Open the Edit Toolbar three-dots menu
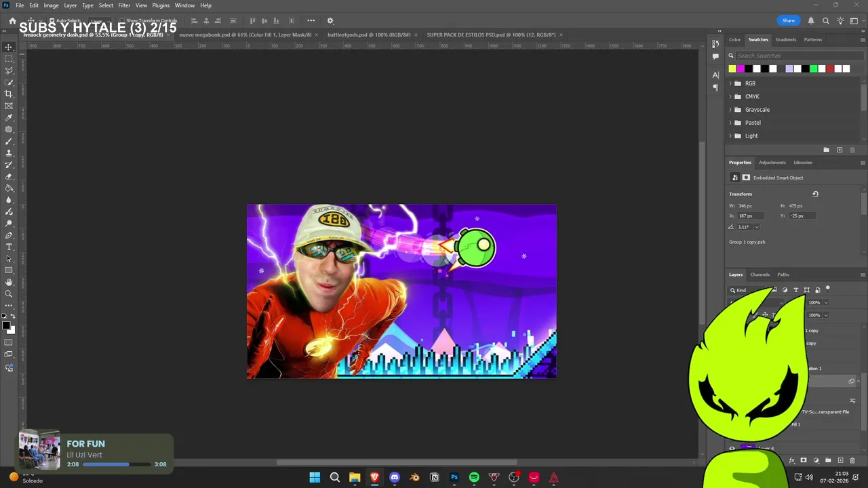The width and height of the screenshot is (868, 488). 9,306
